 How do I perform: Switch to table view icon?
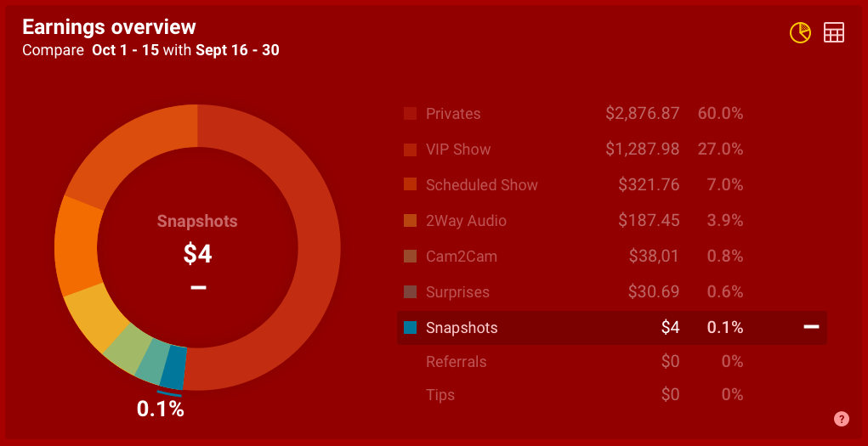(x=834, y=32)
